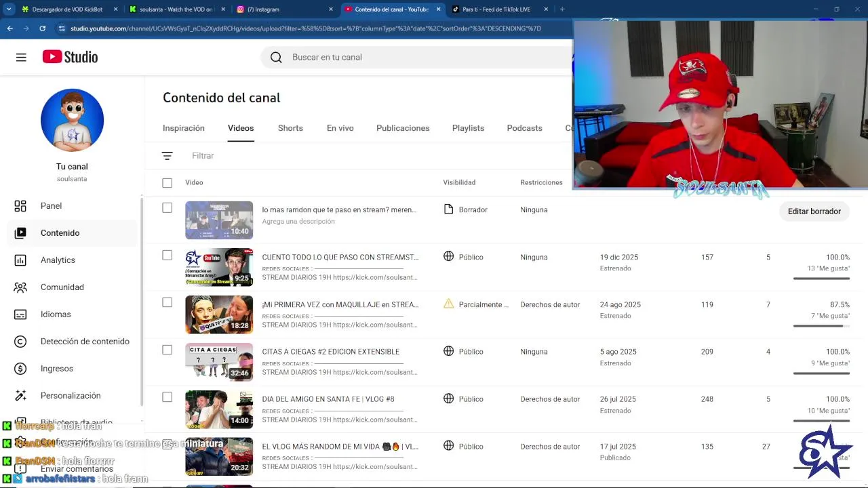
Task: Switch to the Playlists tab
Action: [x=468, y=128]
